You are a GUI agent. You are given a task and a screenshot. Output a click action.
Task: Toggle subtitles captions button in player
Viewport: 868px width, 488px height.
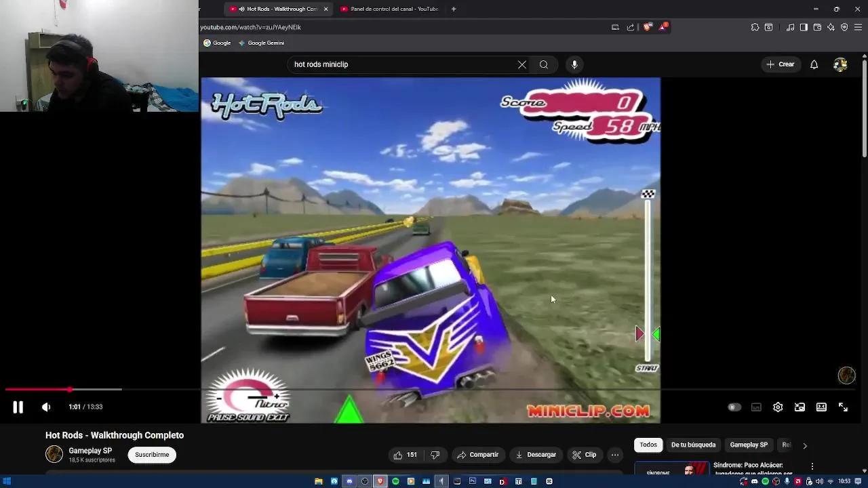pyautogui.click(x=756, y=407)
